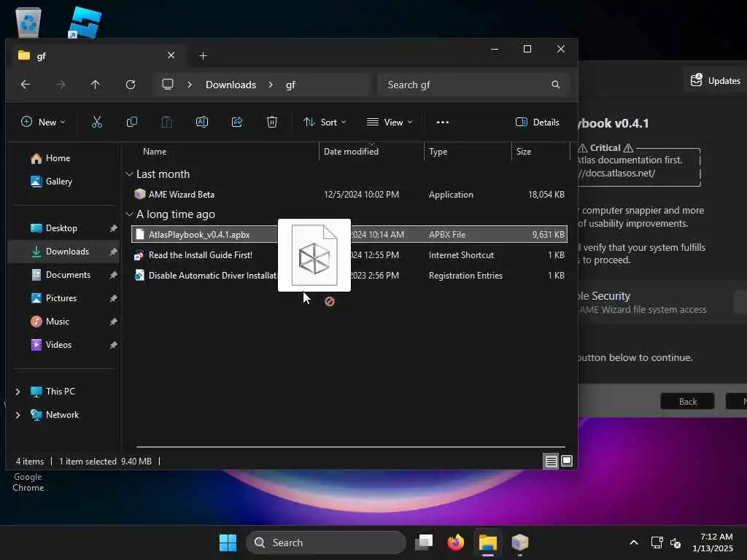Select the gf tab

pyautogui.click(x=97, y=56)
